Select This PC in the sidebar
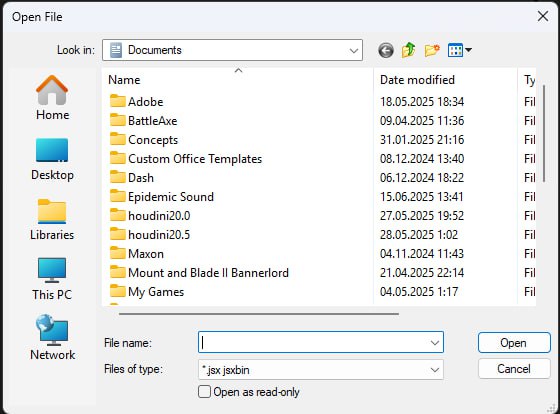 click(52, 279)
